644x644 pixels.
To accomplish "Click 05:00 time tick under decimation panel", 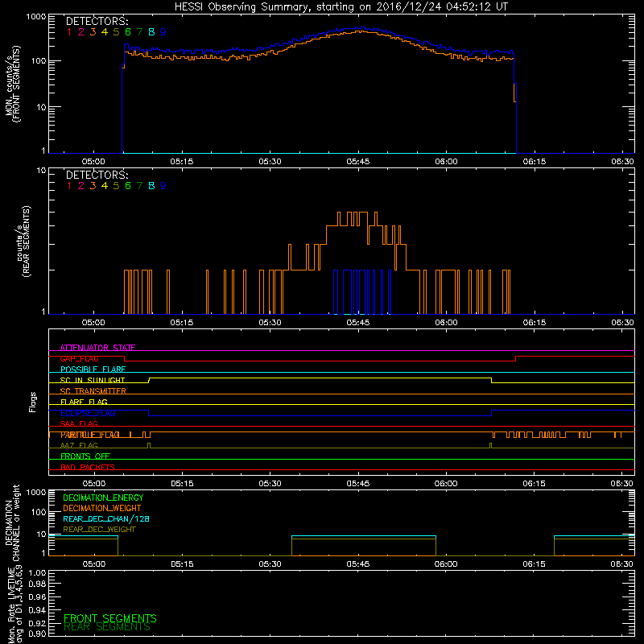I will (x=94, y=564).
